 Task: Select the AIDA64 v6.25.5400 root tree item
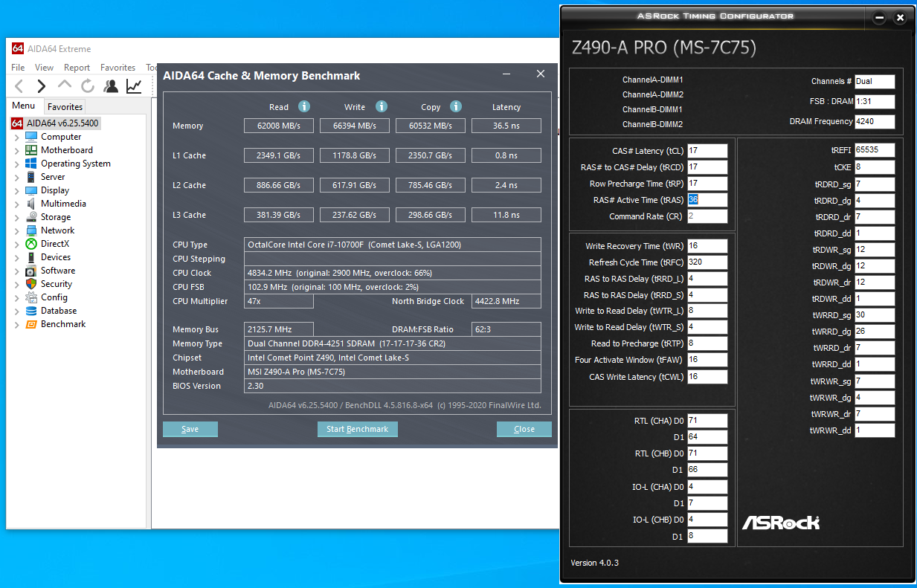[x=55, y=123]
